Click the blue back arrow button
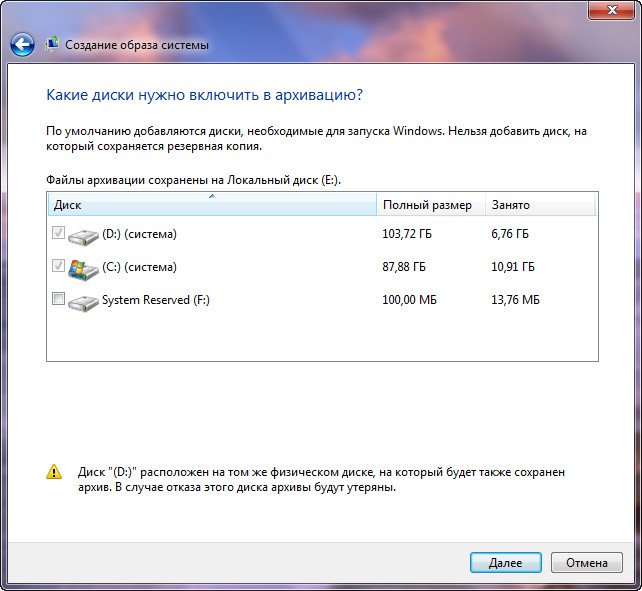The height and width of the screenshot is (591, 642). [x=22, y=45]
